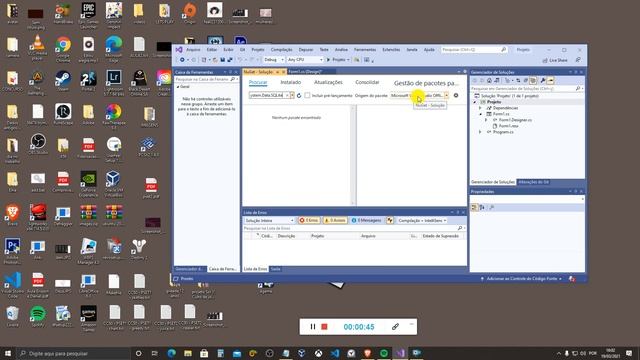
Task: Click the Start Projeto run button
Action: [337, 60]
